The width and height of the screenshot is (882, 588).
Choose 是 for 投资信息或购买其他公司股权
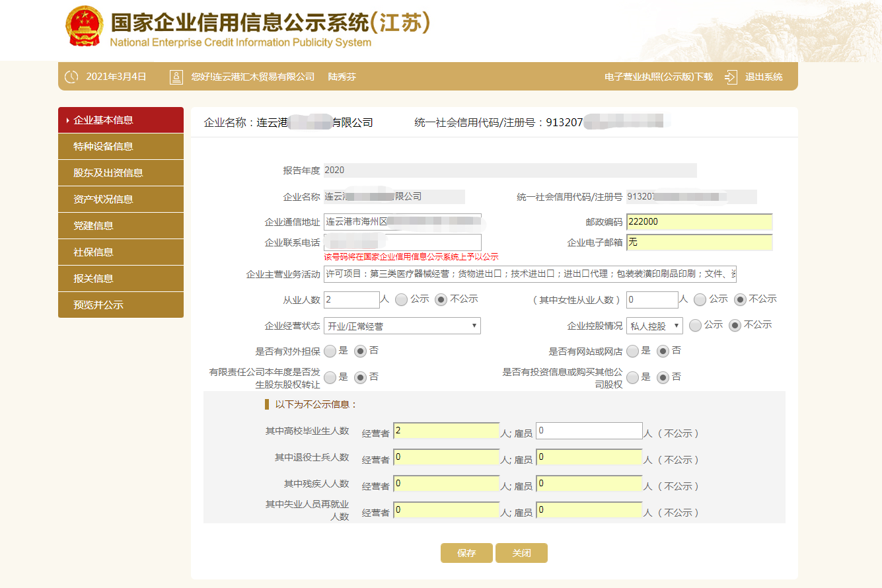(x=632, y=377)
